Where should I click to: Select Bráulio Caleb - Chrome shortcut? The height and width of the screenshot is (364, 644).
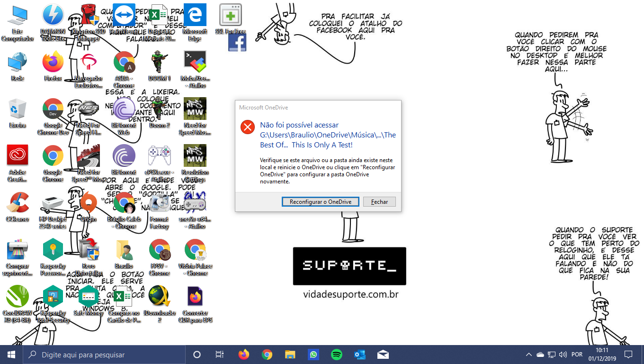click(x=124, y=211)
